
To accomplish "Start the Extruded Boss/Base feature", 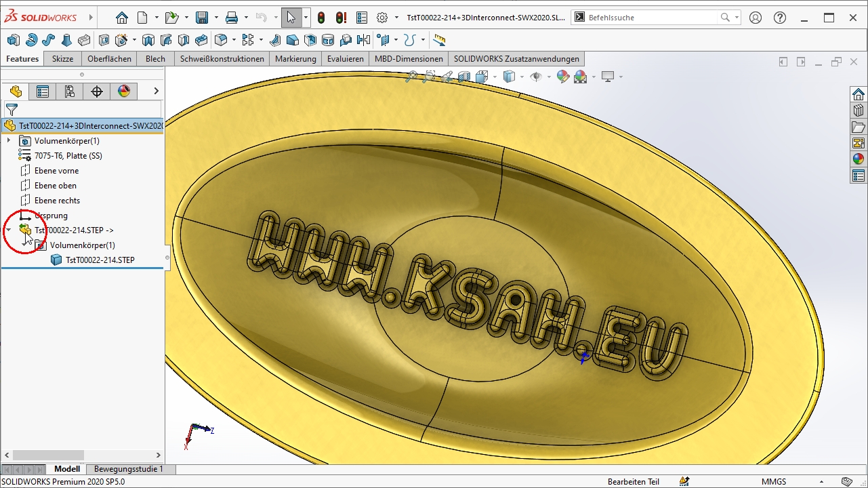I will [14, 40].
